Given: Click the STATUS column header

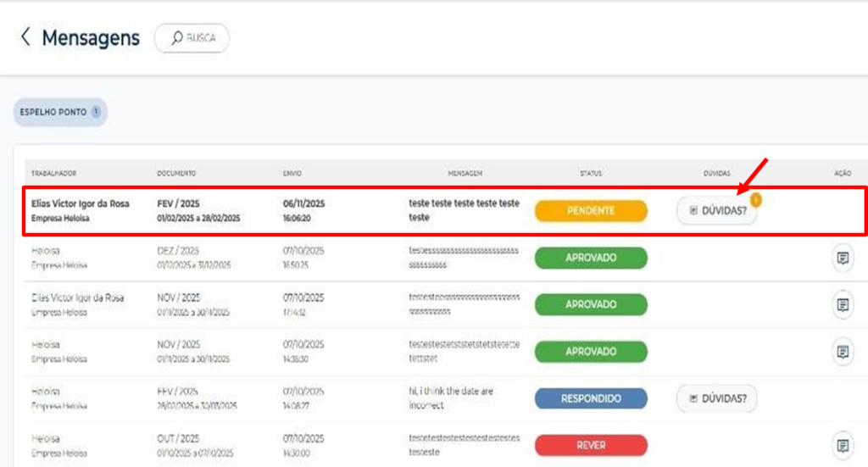Looking at the screenshot, I should coord(591,174).
